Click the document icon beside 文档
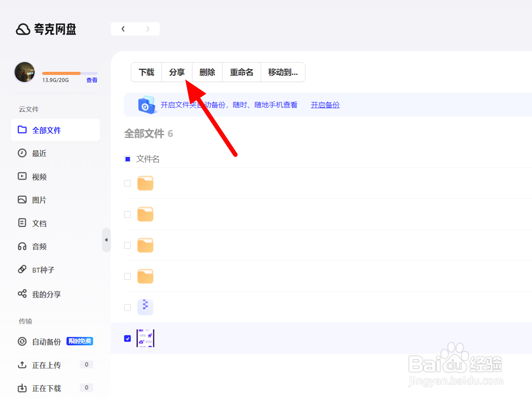Screen dimensions: 532x399 tap(22, 223)
